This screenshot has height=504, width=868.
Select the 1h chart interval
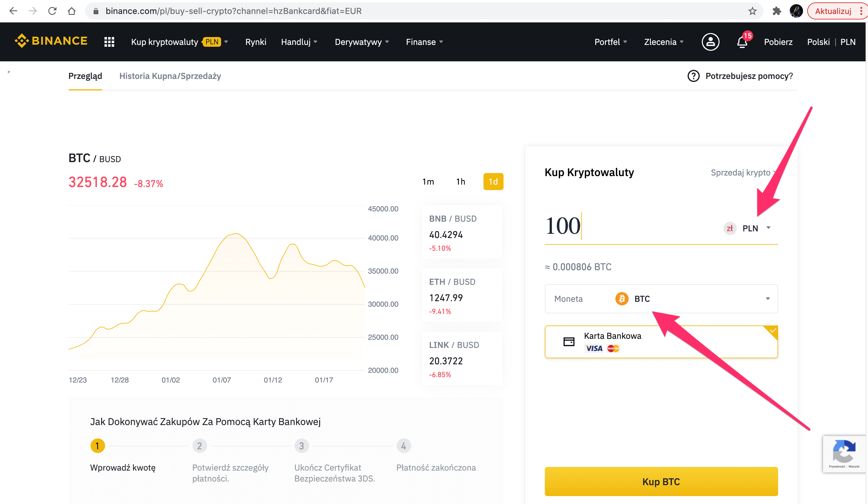pyautogui.click(x=460, y=182)
